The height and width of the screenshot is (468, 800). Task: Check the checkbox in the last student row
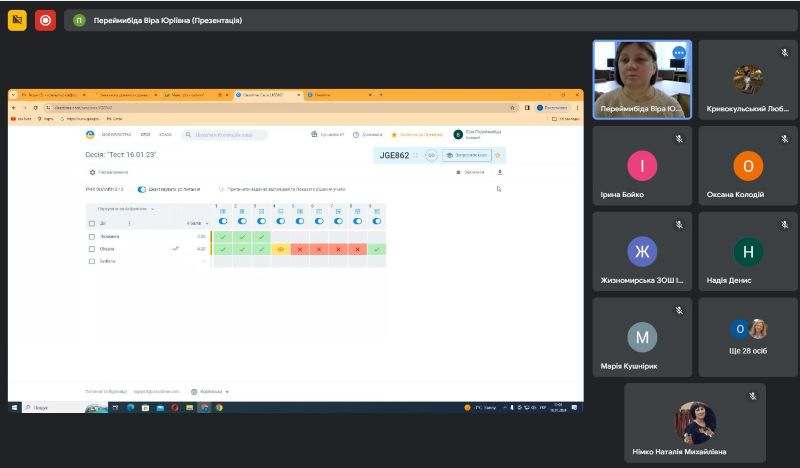tap(92, 261)
